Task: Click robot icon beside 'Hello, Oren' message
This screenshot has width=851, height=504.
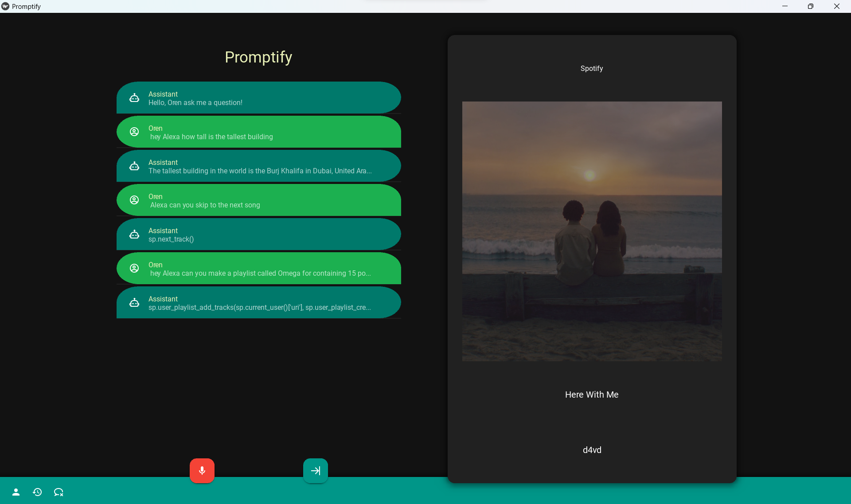Action: coord(134,98)
